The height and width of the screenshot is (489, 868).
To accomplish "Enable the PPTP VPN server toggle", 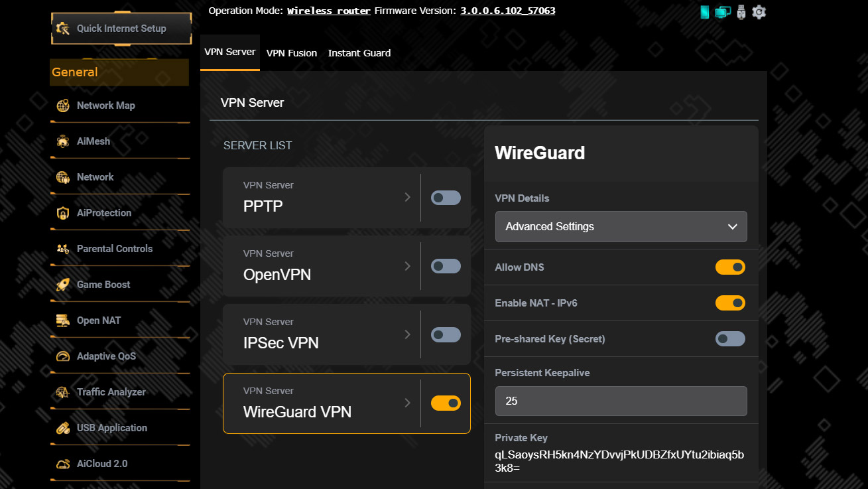I will 446,198.
